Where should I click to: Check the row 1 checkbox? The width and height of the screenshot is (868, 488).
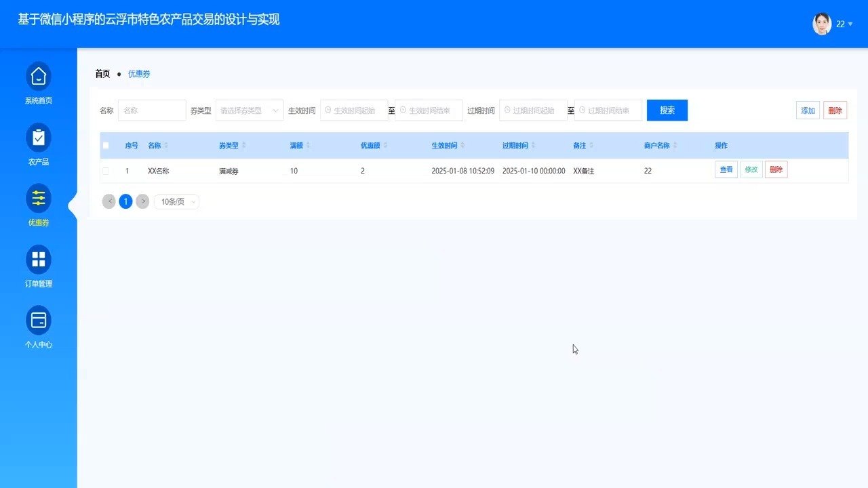coord(106,171)
